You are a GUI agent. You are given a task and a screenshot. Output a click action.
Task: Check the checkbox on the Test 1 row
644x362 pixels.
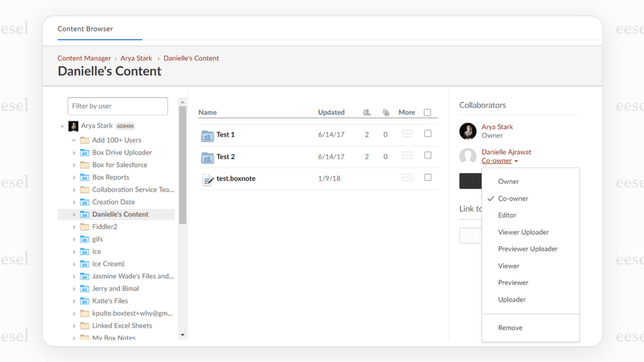point(427,133)
